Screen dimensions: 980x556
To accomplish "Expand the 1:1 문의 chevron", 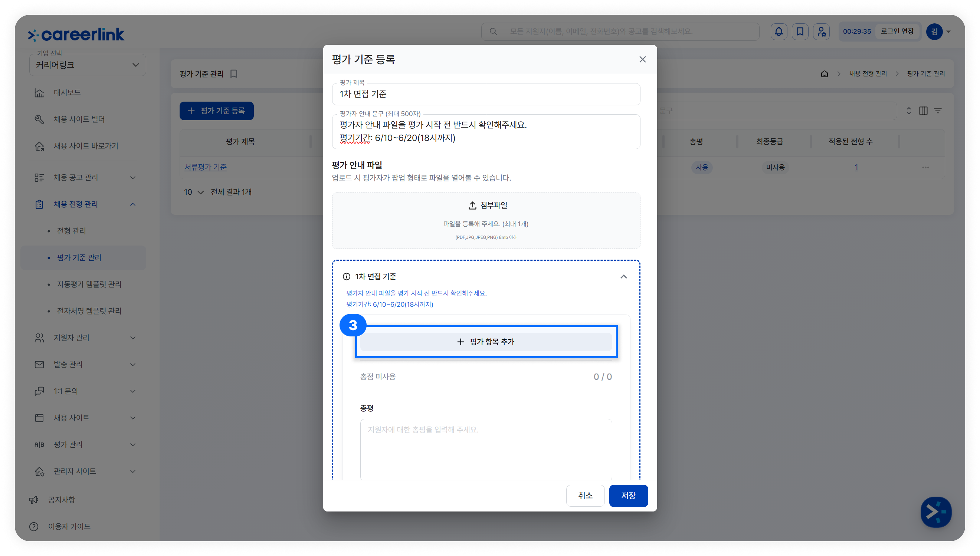I will [133, 391].
